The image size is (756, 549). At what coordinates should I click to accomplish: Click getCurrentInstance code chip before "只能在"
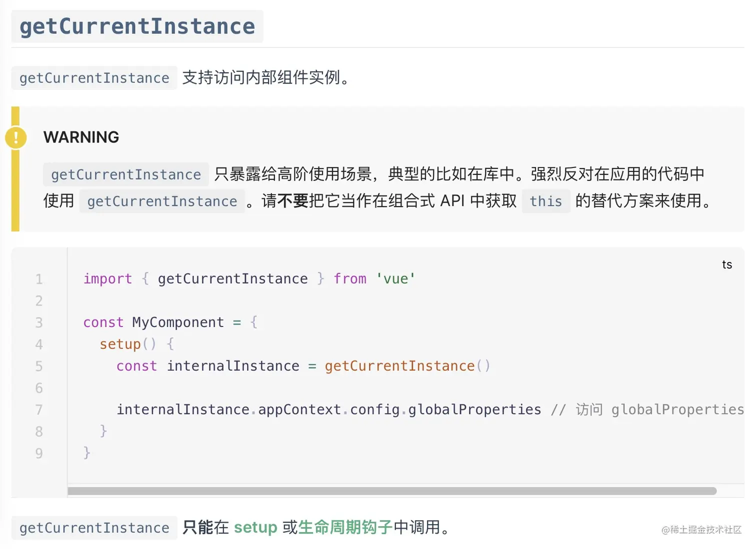pyautogui.click(x=94, y=528)
